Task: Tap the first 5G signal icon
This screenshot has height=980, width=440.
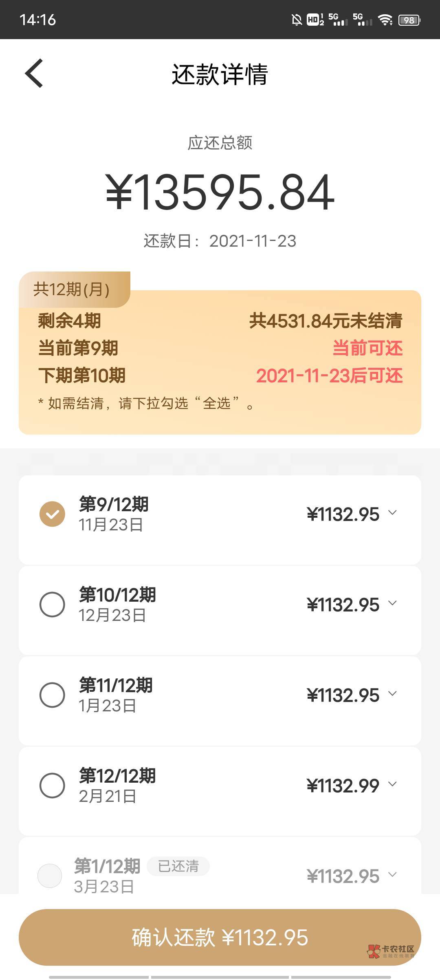Action: click(x=338, y=20)
